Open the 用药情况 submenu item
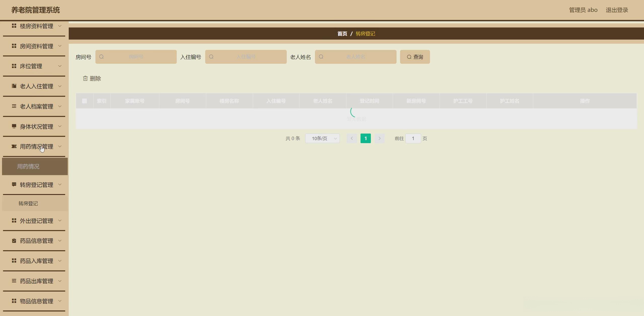Screen dimensions: 644x316 28,167
